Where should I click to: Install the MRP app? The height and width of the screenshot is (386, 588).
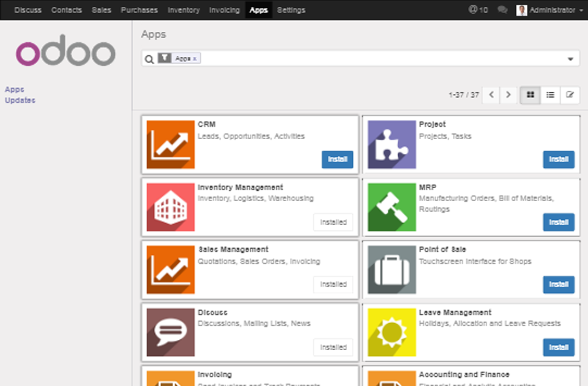click(x=559, y=222)
